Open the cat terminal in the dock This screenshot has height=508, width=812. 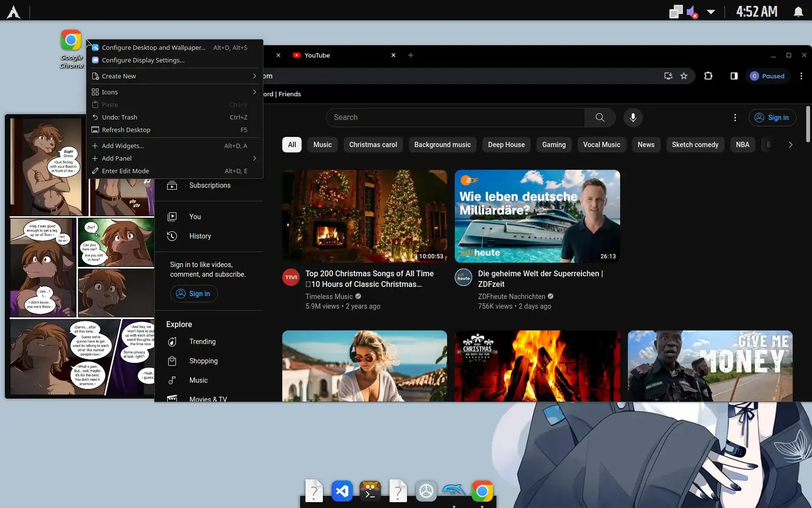point(370,492)
